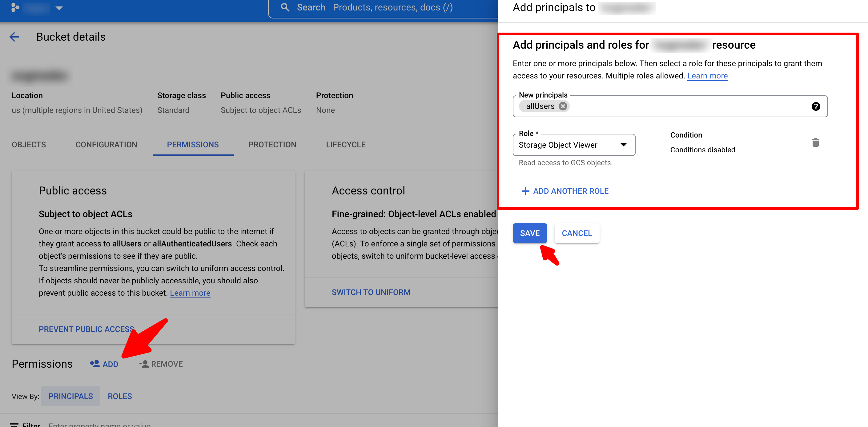Click the add-person icon next to ADD
Screen dimensions: 868x427
[x=95, y=364]
